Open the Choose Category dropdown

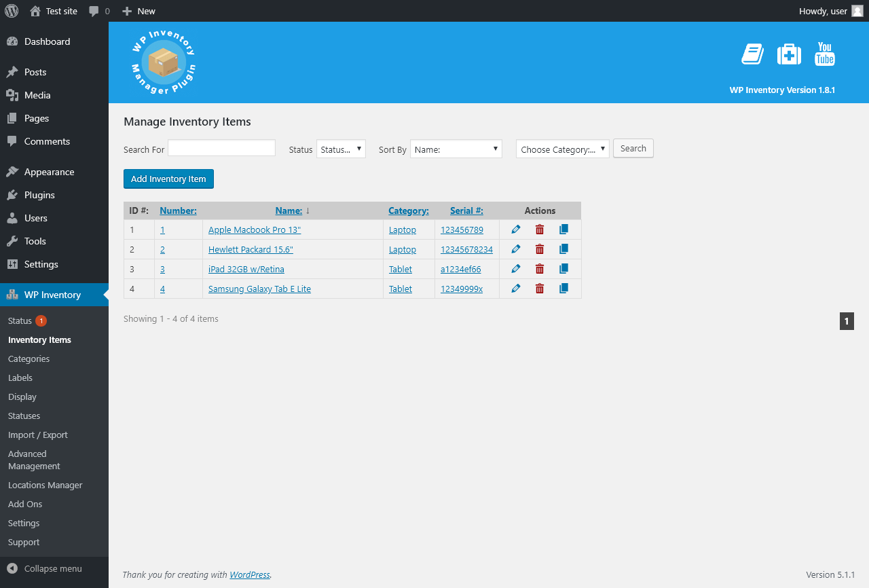tap(562, 149)
